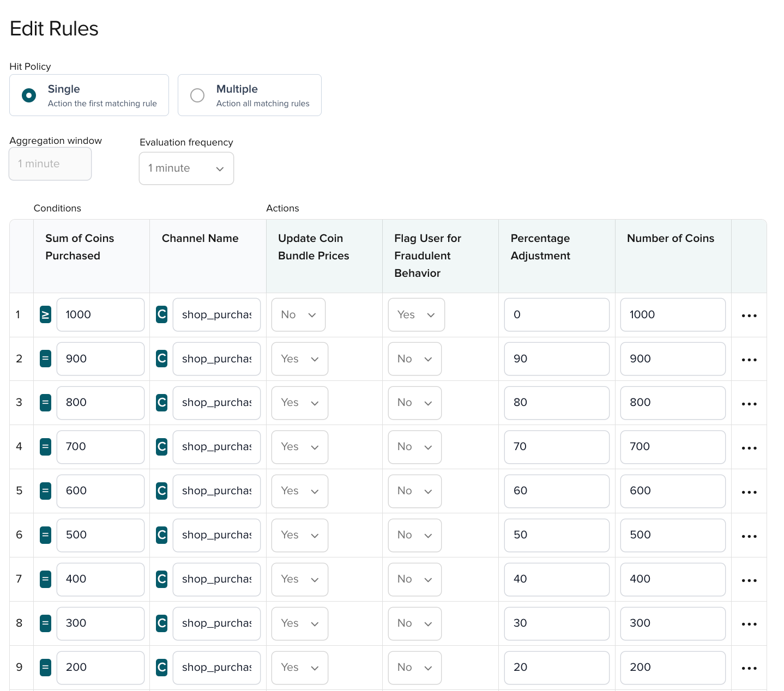Click the Channel Name 'C' icon in row 8
The width and height of the screenshot is (784, 691).
(x=162, y=623)
